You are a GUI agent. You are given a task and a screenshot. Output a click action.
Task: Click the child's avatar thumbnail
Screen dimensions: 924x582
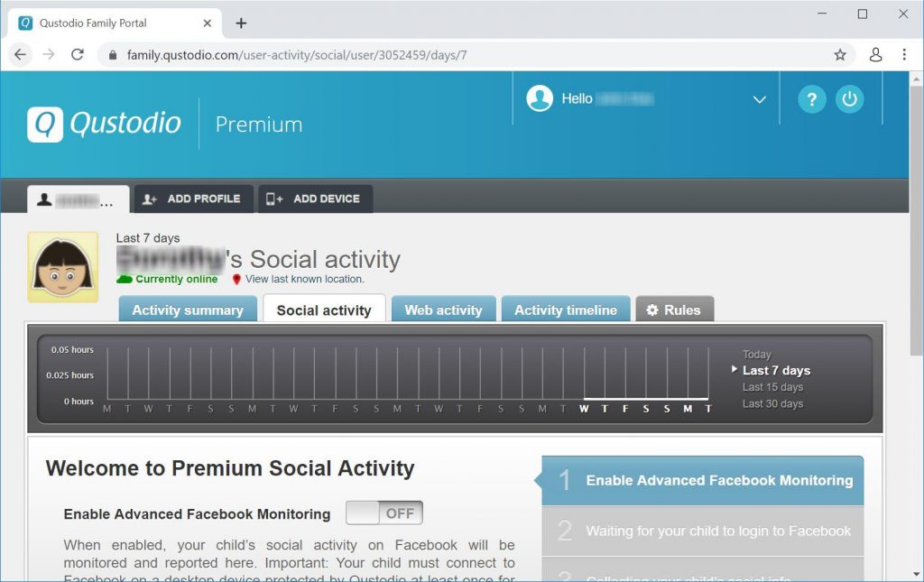click(x=63, y=267)
